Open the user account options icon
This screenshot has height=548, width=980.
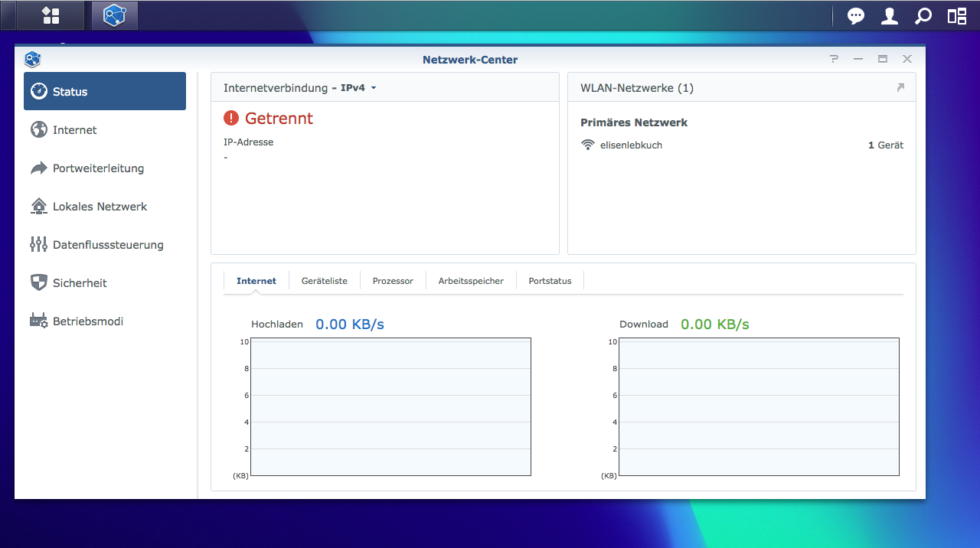pos(890,16)
